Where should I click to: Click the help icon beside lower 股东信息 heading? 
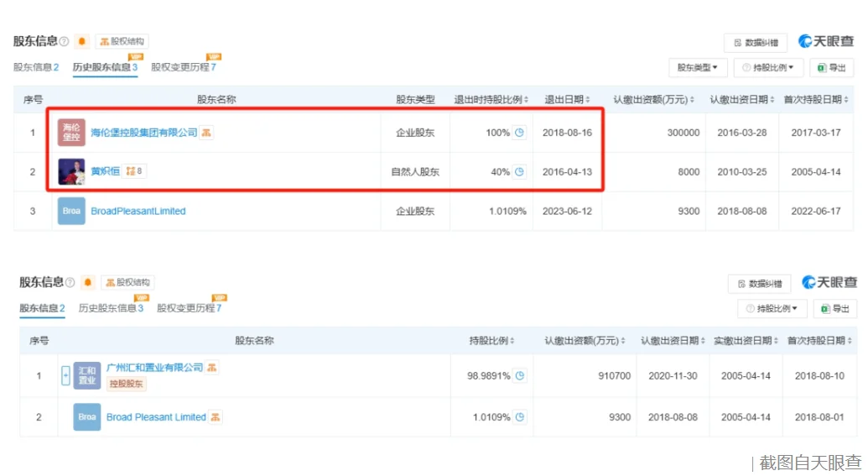[x=70, y=283]
